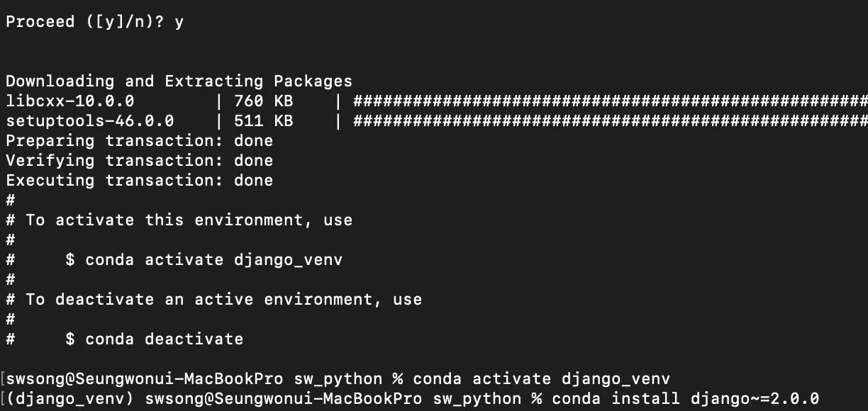
Task: Click the libcxx download progress bar
Action: click(x=610, y=101)
